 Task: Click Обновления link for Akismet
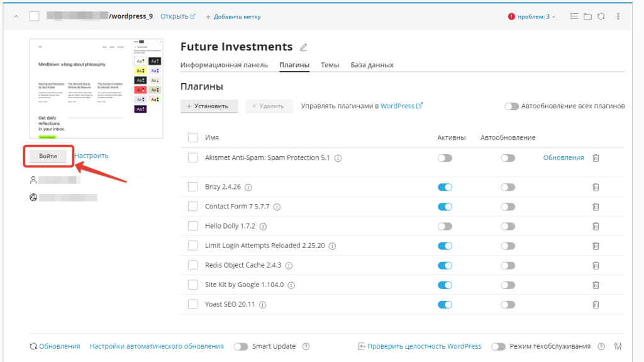click(x=563, y=157)
